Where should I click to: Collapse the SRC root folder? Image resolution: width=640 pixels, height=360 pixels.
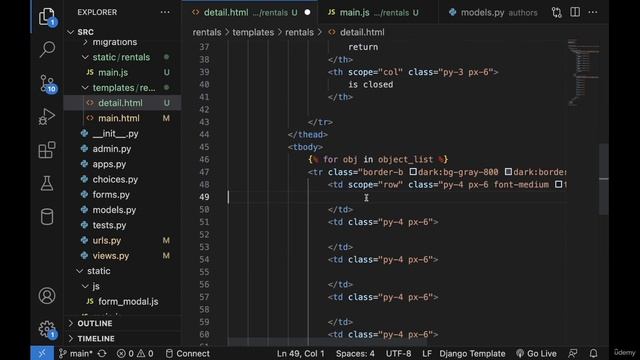[x=71, y=32]
